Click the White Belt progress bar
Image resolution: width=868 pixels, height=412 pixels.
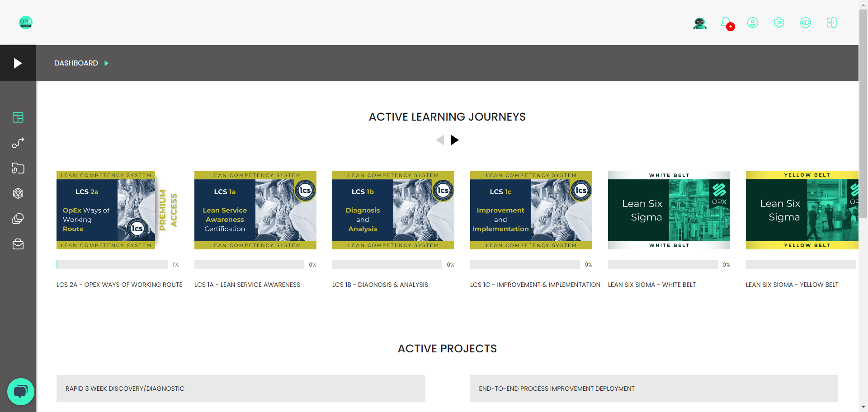pos(663,265)
